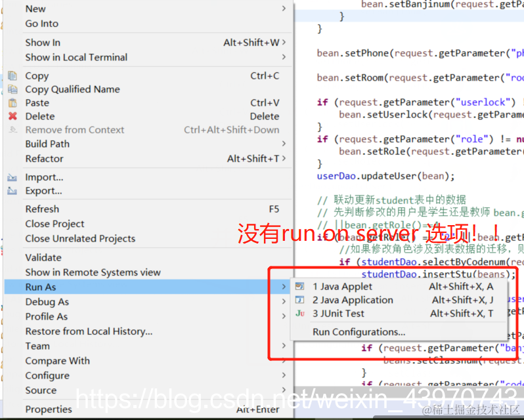Click the bean.setRoom code line in editor
This screenshot has height=420, width=524.
pyautogui.click(x=420, y=78)
